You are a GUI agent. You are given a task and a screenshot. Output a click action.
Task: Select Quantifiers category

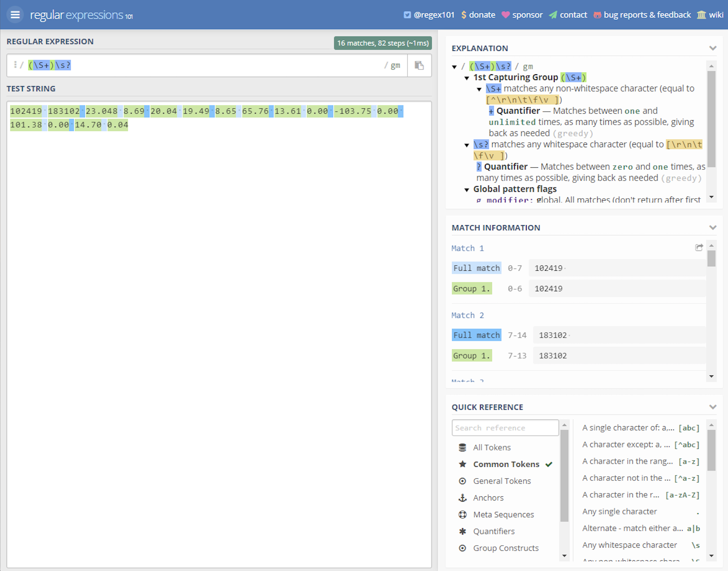(494, 532)
